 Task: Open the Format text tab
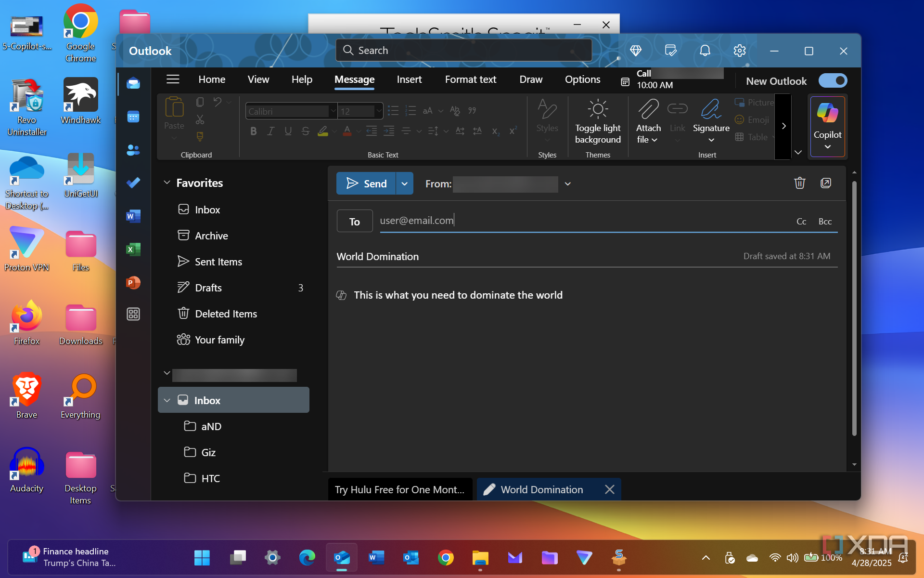coord(470,79)
